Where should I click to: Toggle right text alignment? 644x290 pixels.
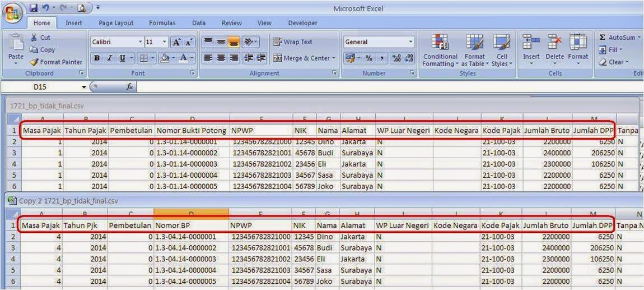[234, 58]
